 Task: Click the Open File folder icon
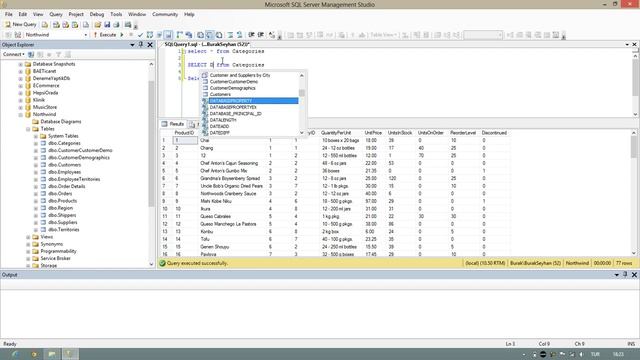pyautogui.click(x=98, y=25)
